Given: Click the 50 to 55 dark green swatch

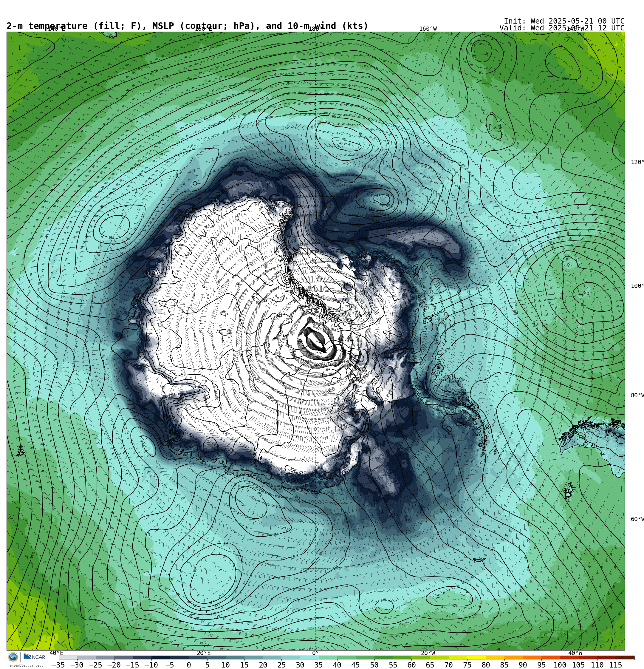Looking at the screenshot, I should (384, 658).
